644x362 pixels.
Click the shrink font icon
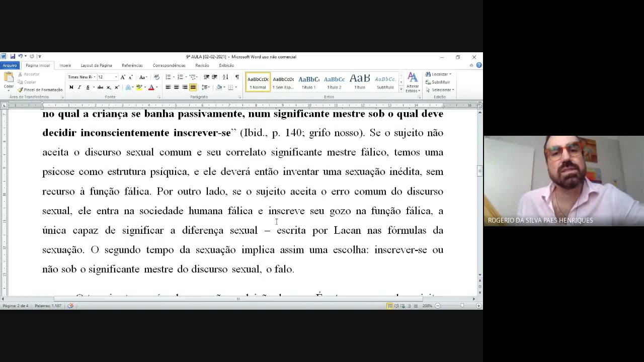click(x=130, y=77)
